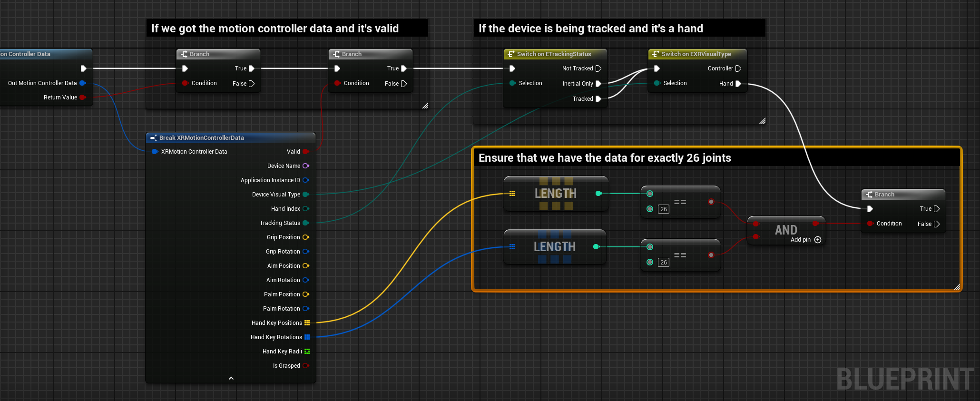Click the Not Tracked exec output pin
The height and width of the screenshot is (401, 980).
[x=598, y=68]
